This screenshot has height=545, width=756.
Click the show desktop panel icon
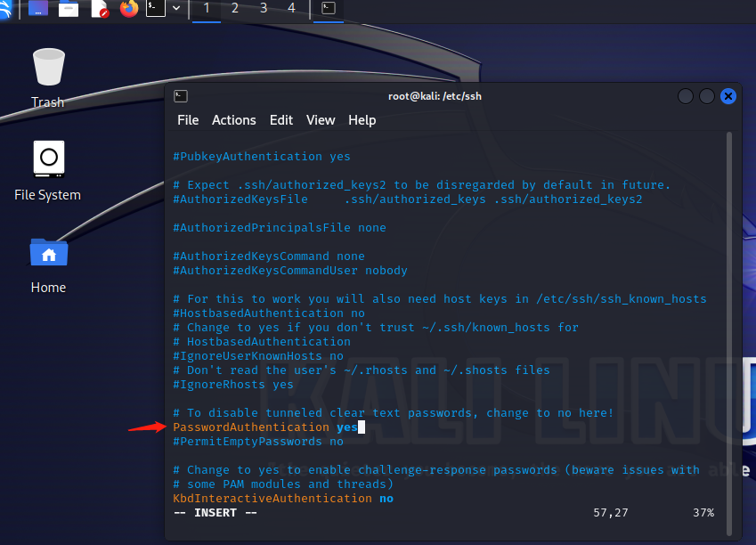tap(38, 9)
